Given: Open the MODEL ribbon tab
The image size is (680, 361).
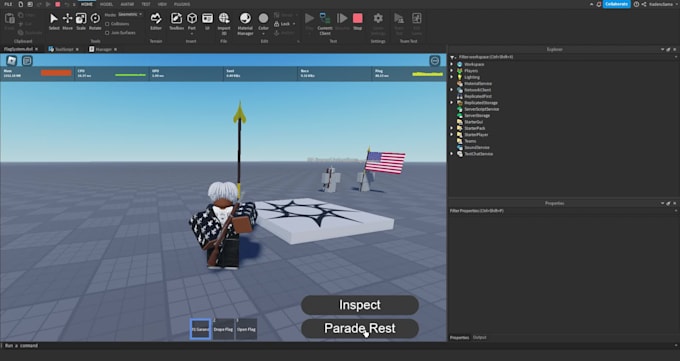Looking at the screenshot, I should [x=106, y=4].
